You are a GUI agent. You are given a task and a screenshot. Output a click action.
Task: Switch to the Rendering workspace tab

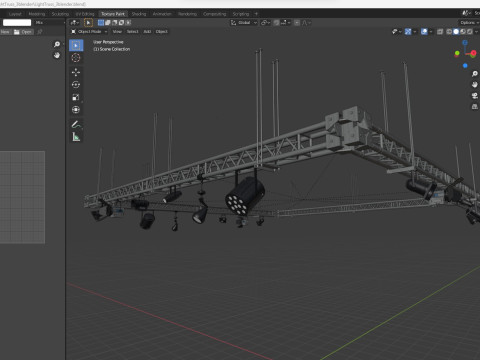coord(187,14)
